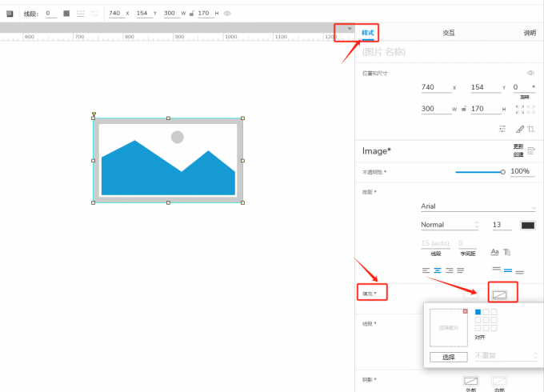The image size is (544, 392).
Task: Click the toolbar Y field showing 154
Action: 144,13
